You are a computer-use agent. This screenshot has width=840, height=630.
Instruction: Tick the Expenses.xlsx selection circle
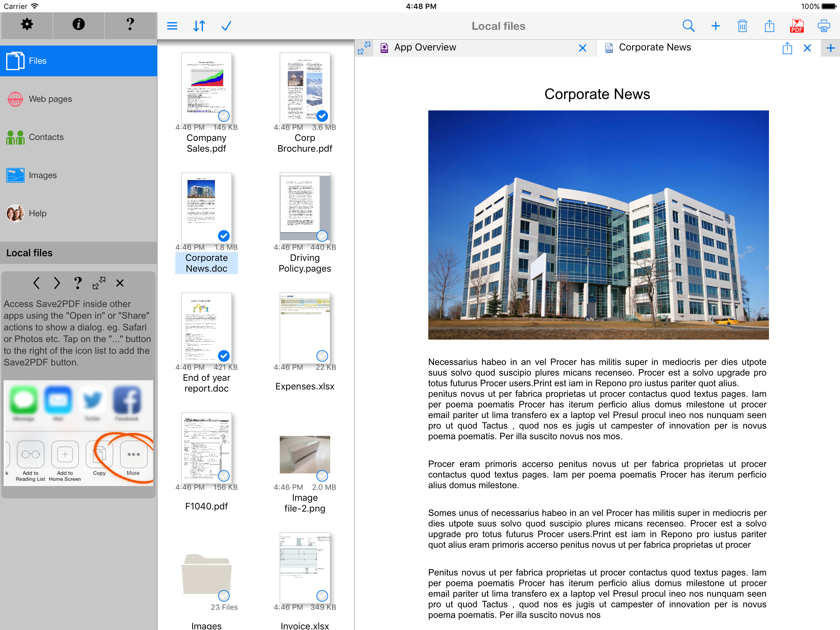(x=322, y=356)
